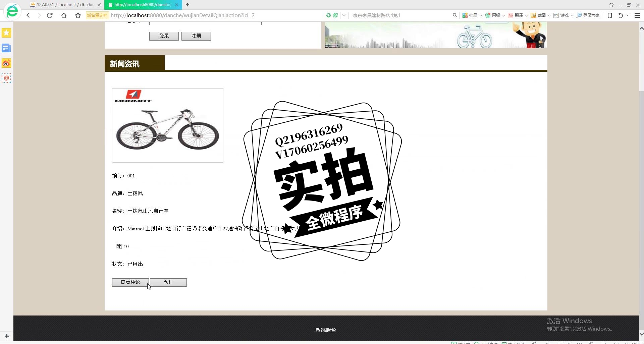This screenshot has width=644, height=344.
Task: Click the 预订 booking button
Action: (168, 282)
